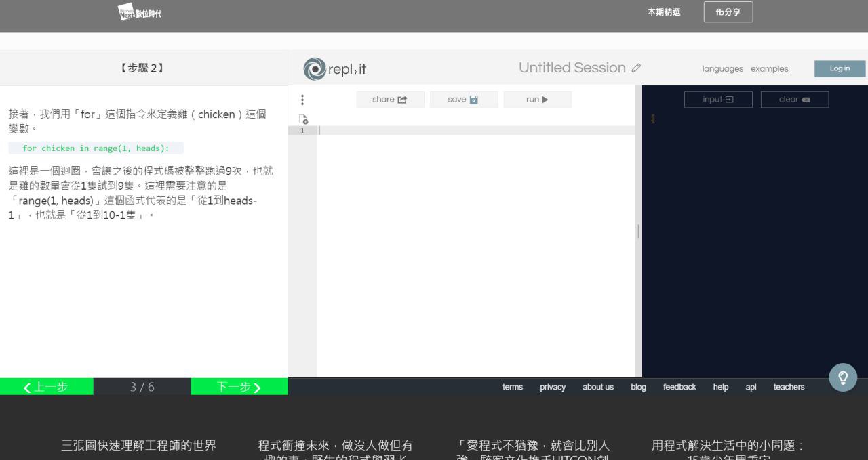
Task: Click the Log in button
Action: click(x=840, y=68)
